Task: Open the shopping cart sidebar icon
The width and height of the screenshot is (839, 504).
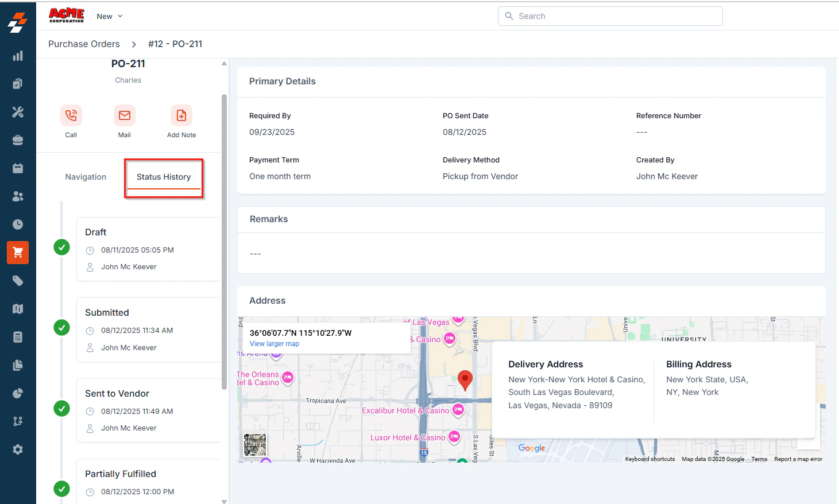Action: [x=18, y=253]
